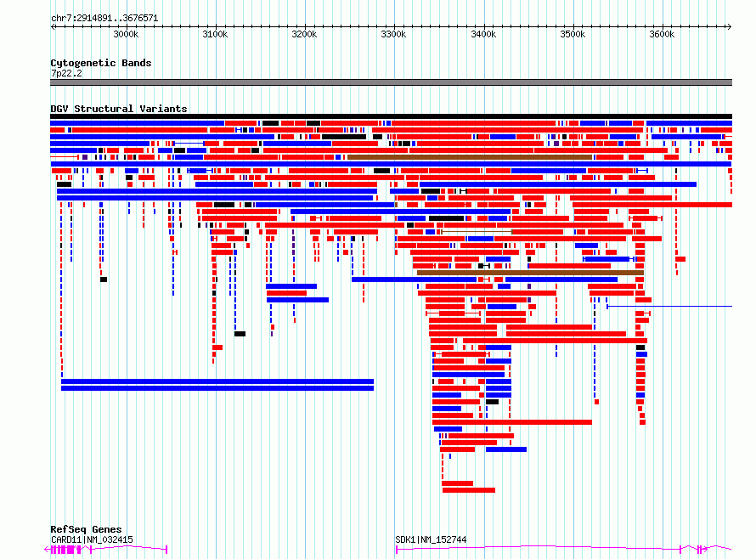
Task: Click the 7p22.2 band label
Action: pyautogui.click(x=66, y=73)
